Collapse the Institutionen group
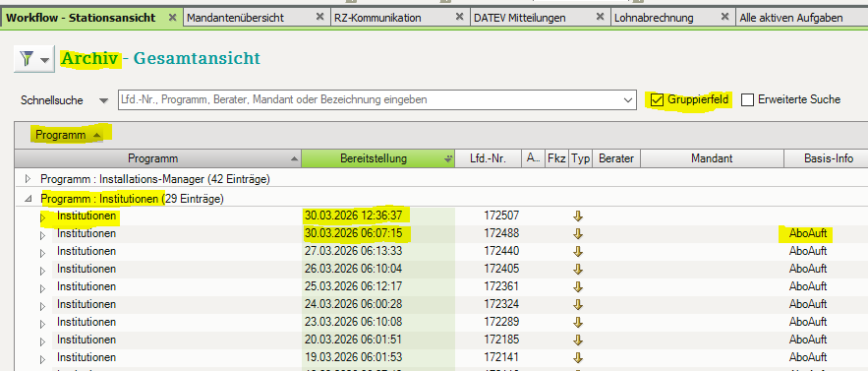 (29, 199)
